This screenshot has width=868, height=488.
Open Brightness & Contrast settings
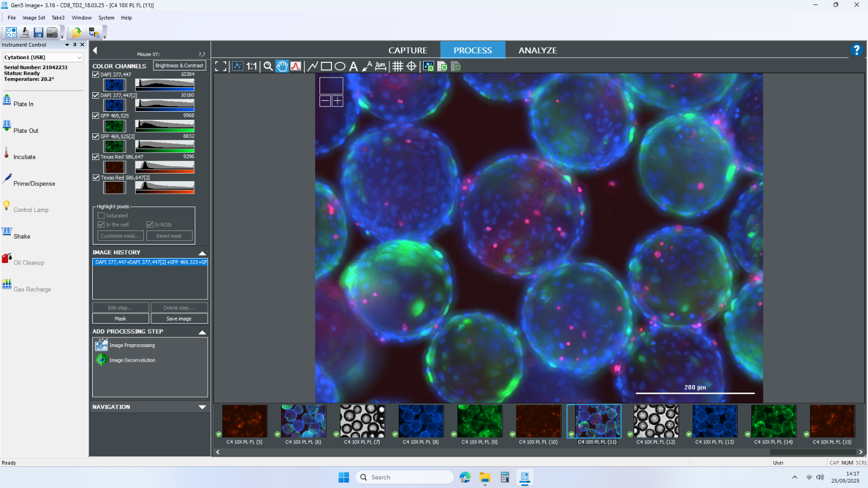(179, 66)
